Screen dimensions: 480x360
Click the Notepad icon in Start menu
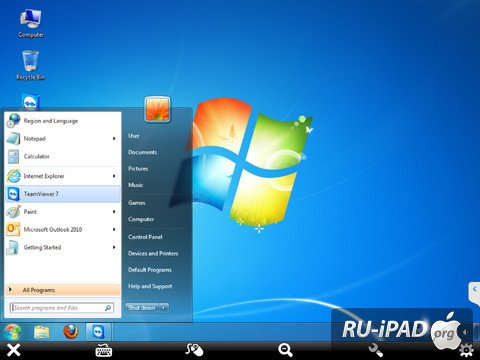pyautogui.click(x=13, y=139)
